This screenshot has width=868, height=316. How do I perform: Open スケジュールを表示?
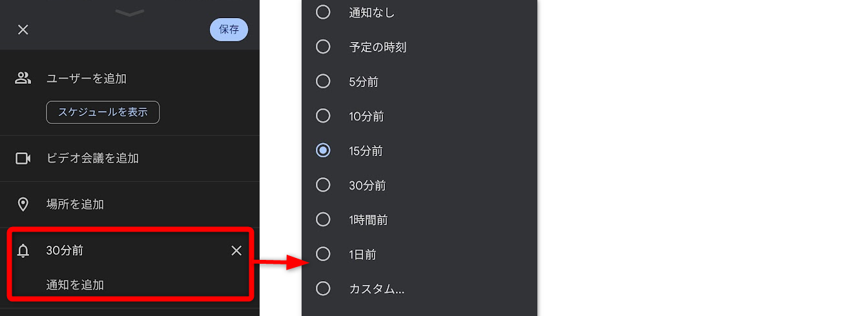pyautogui.click(x=103, y=112)
